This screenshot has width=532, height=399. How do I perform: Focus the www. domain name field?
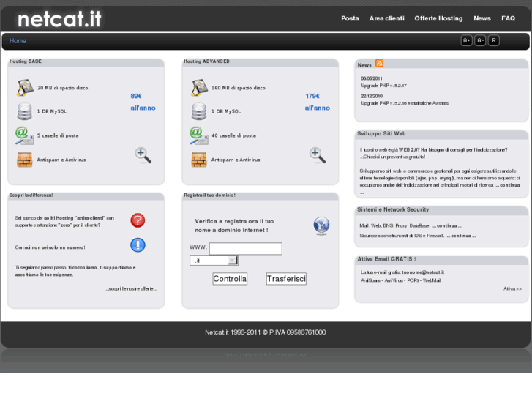pos(246,249)
